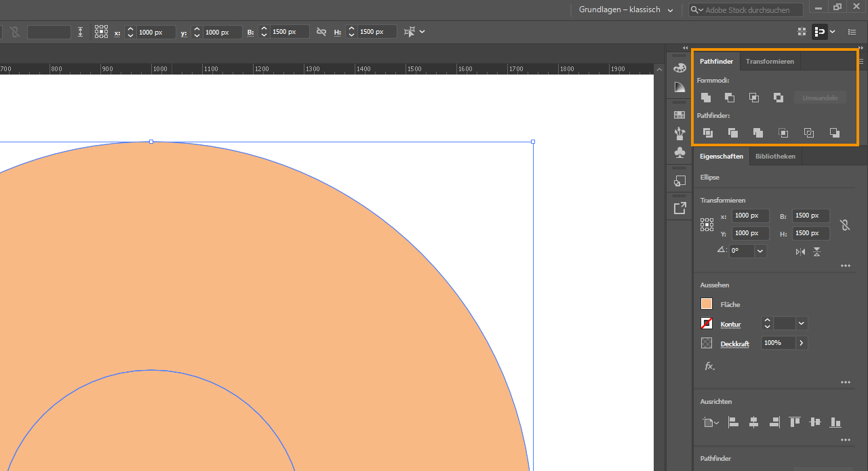Toggle proportion constraint lock in Eigenschaften panel
This screenshot has width=868, height=471.
click(x=845, y=224)
